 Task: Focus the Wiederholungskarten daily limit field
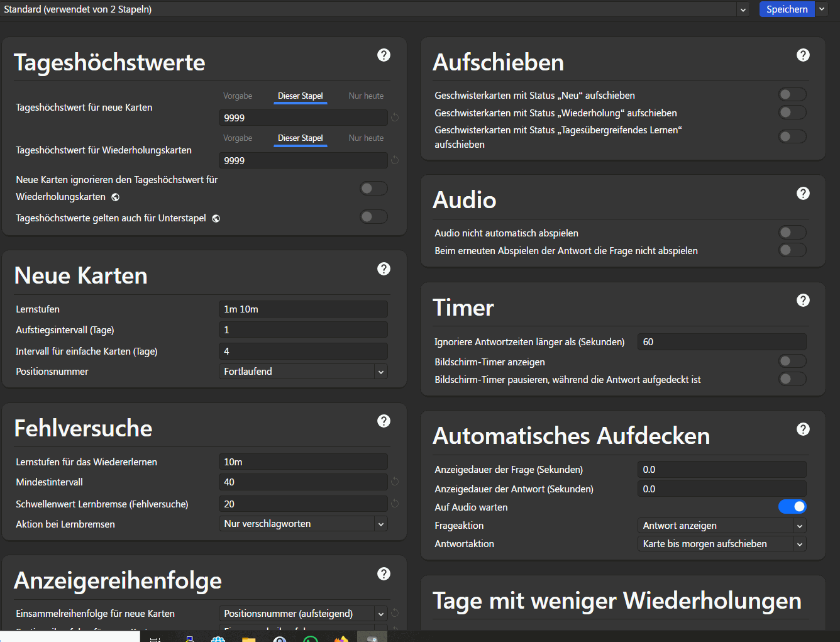point(303,160)
